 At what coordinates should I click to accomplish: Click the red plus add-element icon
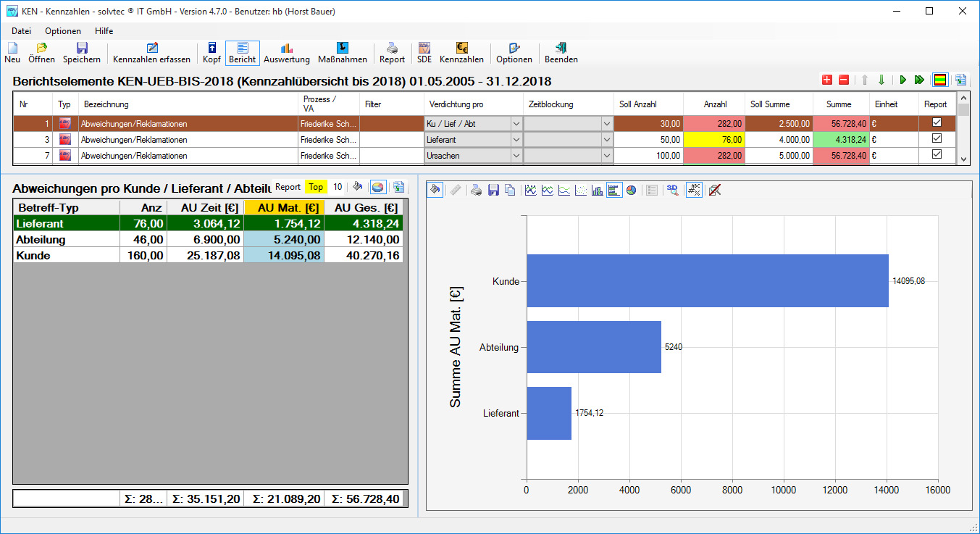tap(827, 80)
